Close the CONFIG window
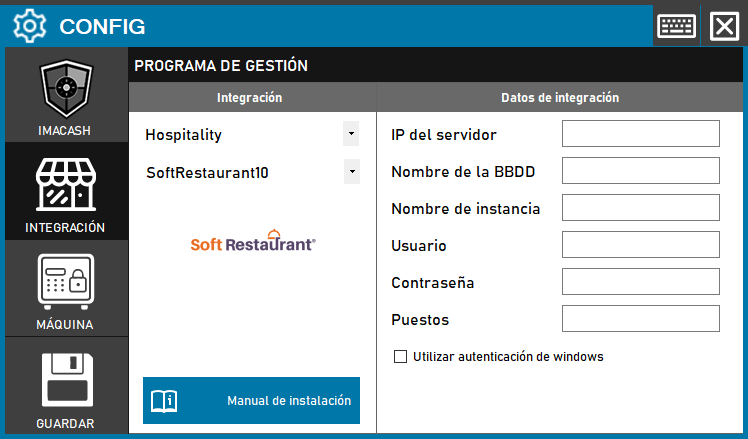 click(724, 25)
